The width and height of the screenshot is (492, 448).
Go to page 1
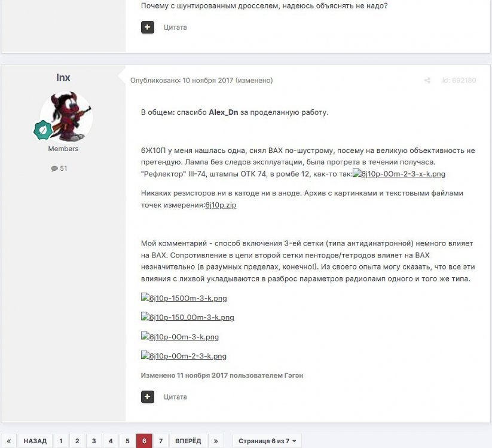[x=61, y=441]
